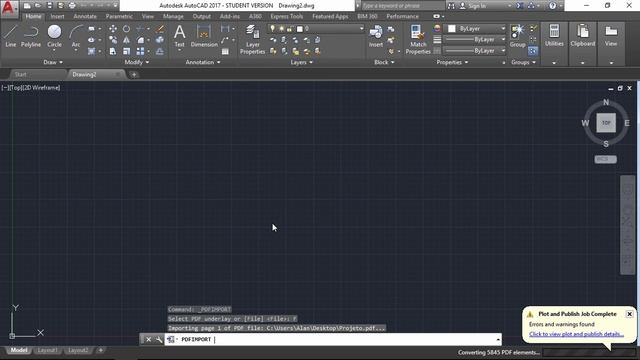Open the Output ribbon tab
Image resolution: width=640 pixels, height=360 pixels.
click(x=202, y=16)
